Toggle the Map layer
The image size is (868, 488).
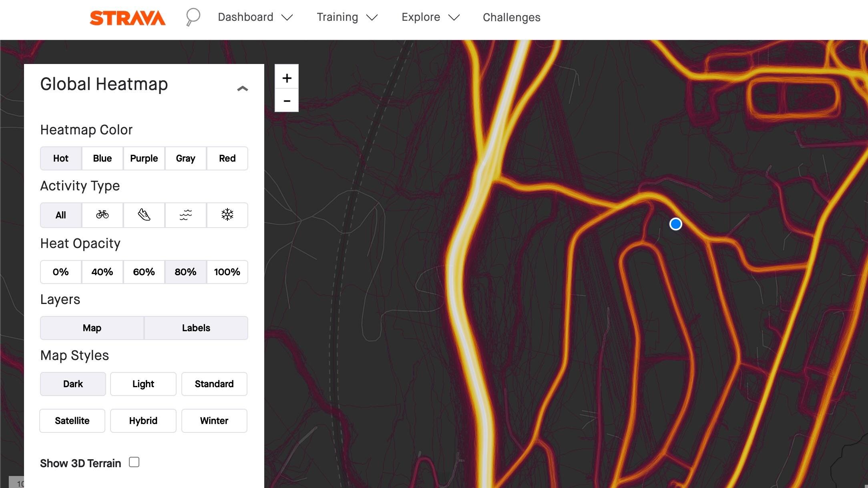[x=92, y=328]
